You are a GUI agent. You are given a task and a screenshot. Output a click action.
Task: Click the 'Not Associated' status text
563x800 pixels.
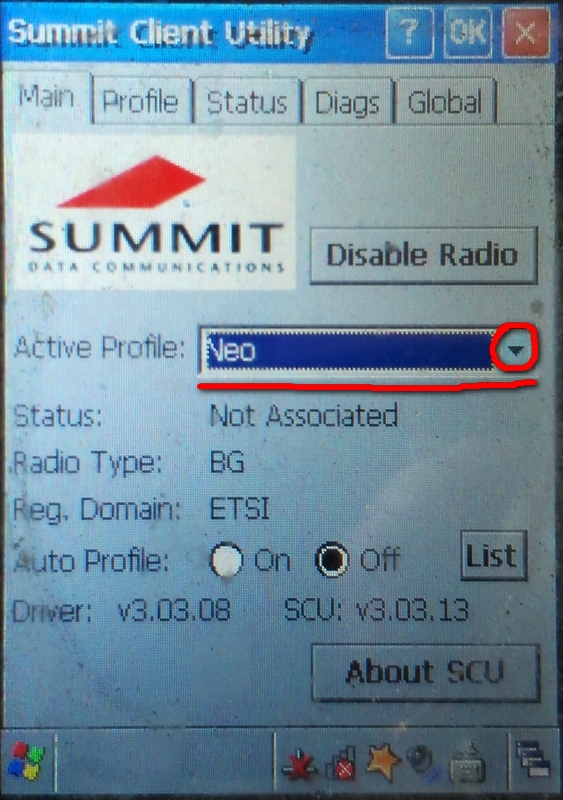pyautogui.click(x=304, y=415)
